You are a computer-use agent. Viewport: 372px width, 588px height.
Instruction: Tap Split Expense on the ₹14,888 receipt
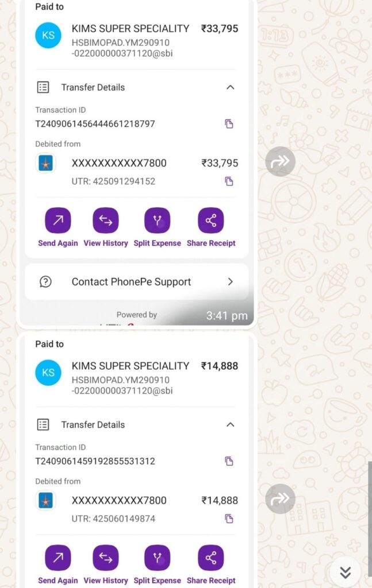coord(157,558)
